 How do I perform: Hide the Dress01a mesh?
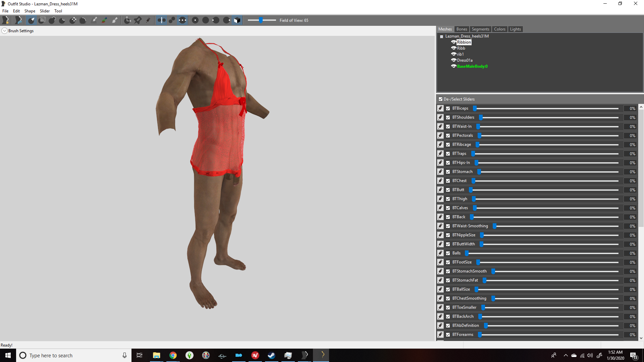(x=453, y=60)
